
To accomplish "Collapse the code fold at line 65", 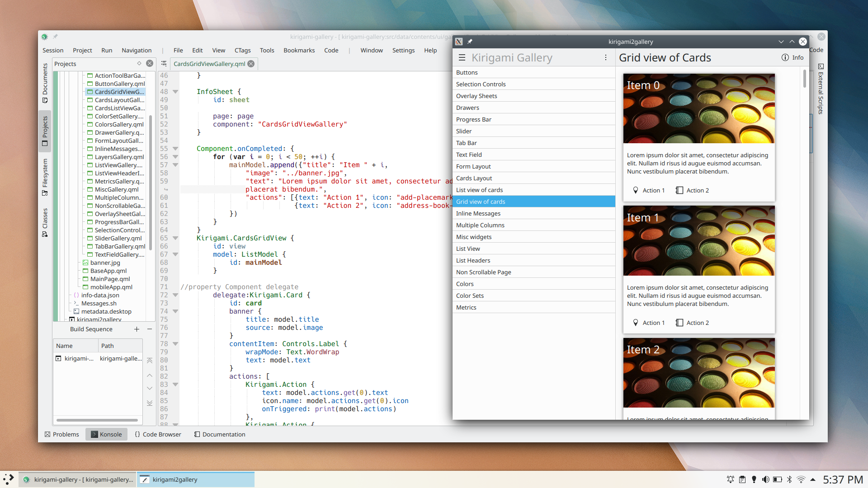I will pyautogui.click(x=175, y=238).
